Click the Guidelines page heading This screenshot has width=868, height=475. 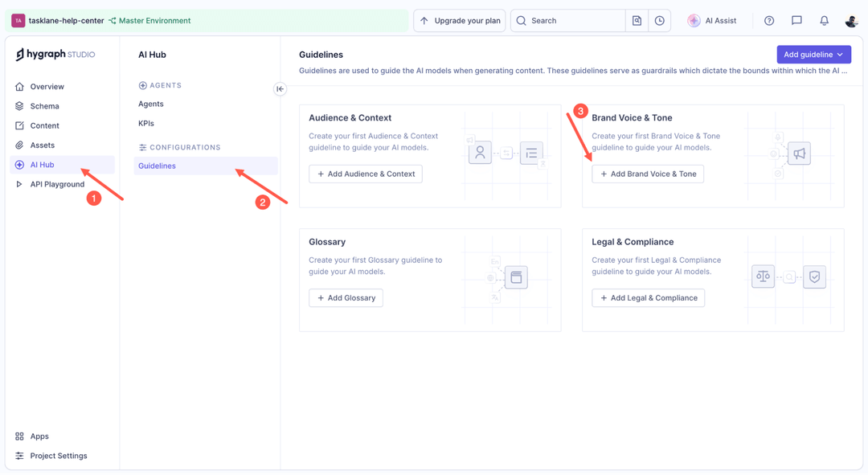click(321, 55)
